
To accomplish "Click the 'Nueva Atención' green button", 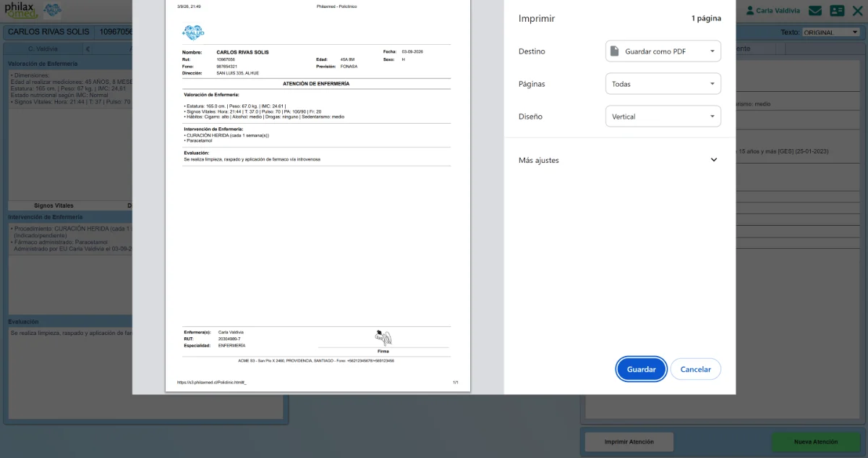I will [x=816, y=441].
